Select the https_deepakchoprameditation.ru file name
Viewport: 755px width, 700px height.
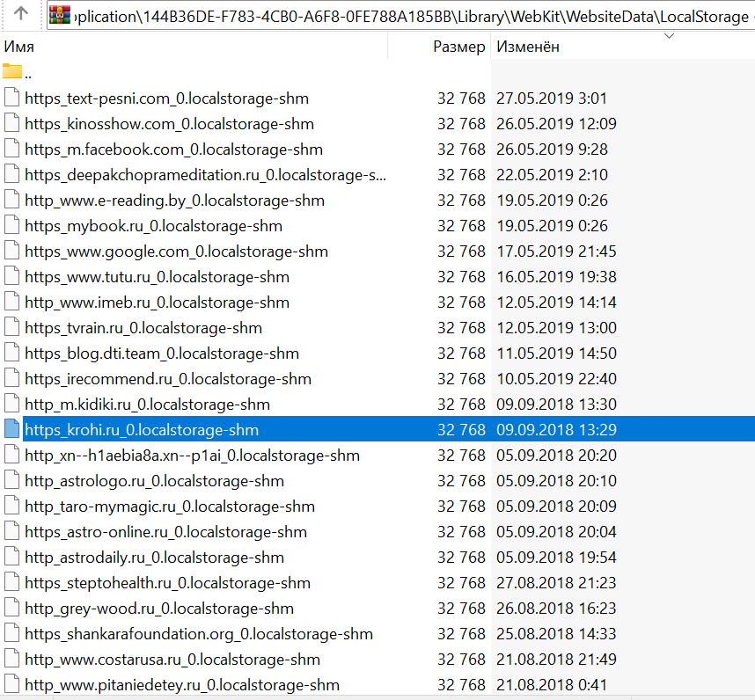(205, 175)
